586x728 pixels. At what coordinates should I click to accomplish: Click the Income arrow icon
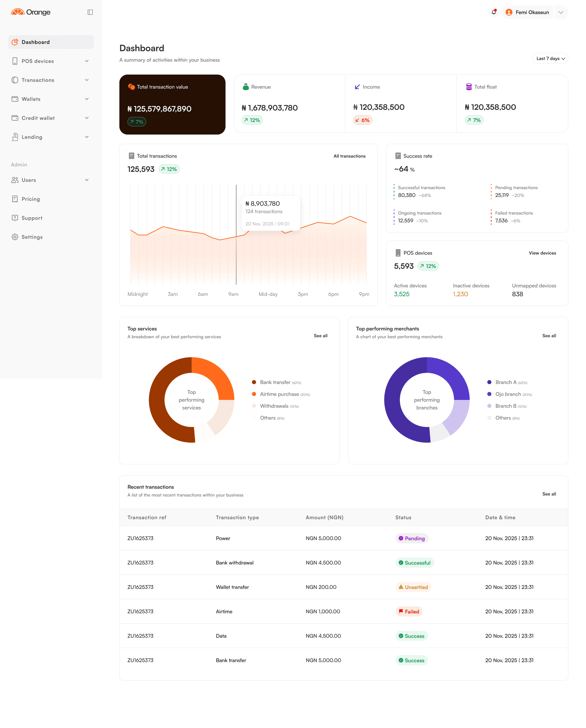tap(357, 87)
